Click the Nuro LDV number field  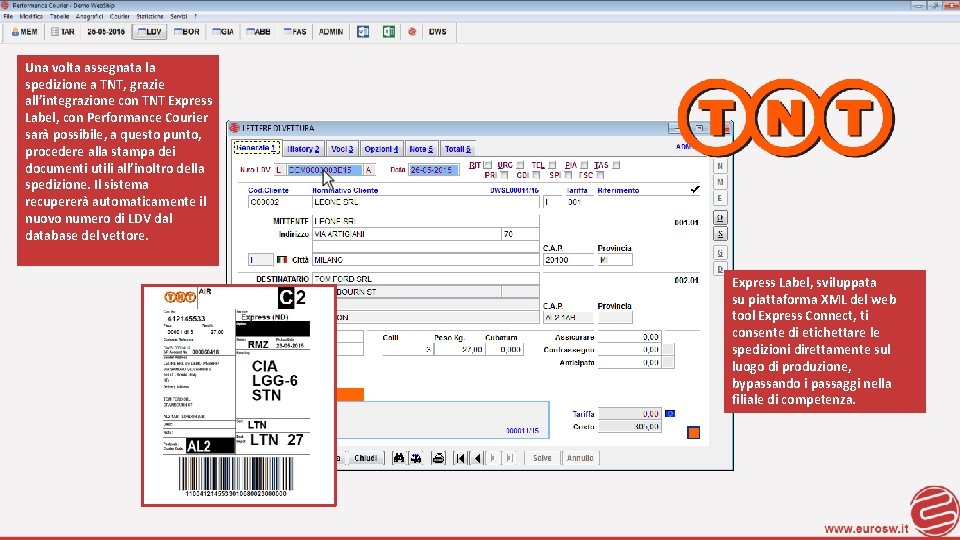coord(324,170)
